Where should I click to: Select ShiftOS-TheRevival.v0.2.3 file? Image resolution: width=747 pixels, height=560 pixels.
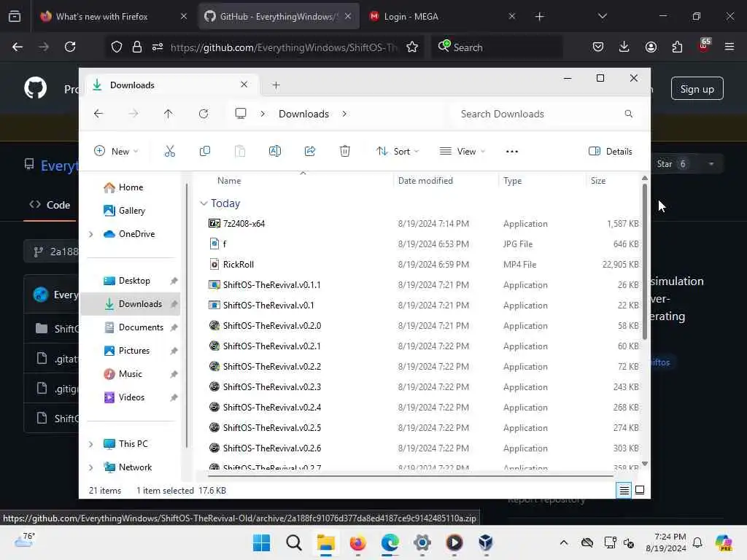271,386
